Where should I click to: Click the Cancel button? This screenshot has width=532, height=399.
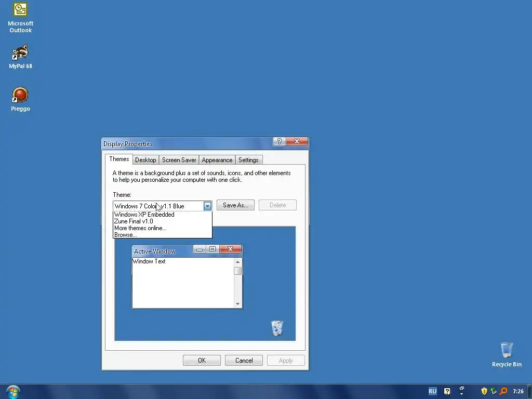tap(244, 361)
